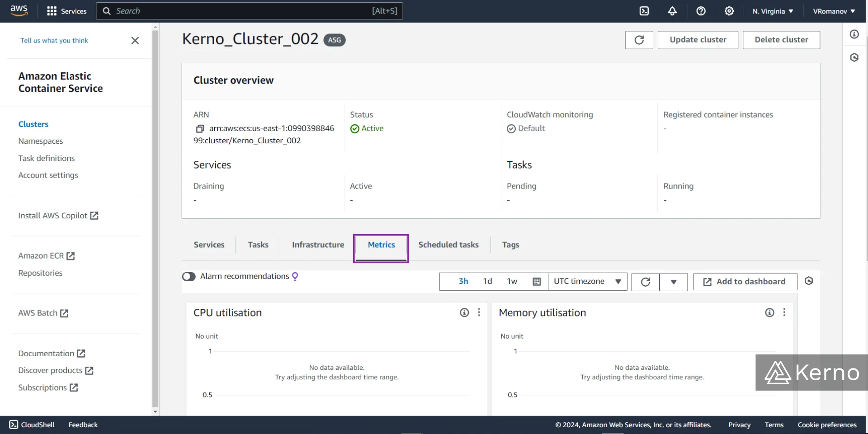The image size is (868, 434).
Task: Show info for CPU utilisation widget
Action: [464, 312]
